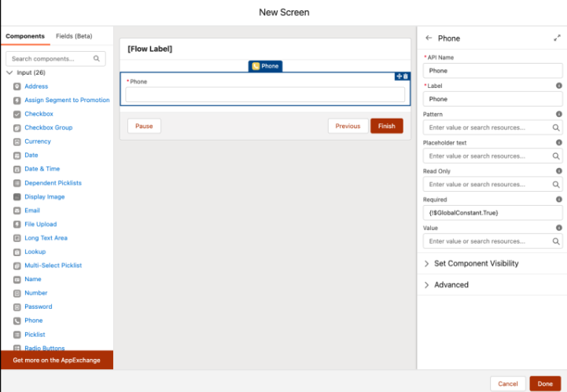Image resolution: width=567 pixels, height=392 pixels.
Task: Click the Name component icon
Action: (x=17, y=280)
